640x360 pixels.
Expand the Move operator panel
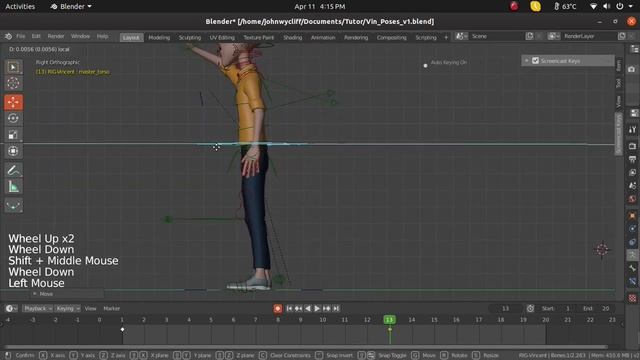pyautogui.click(x=35, y=294)
